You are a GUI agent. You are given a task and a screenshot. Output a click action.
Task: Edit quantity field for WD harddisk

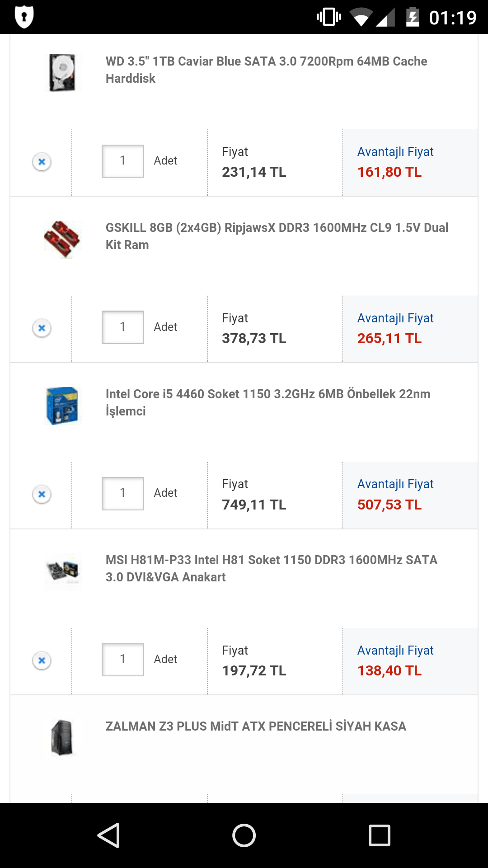122,161
